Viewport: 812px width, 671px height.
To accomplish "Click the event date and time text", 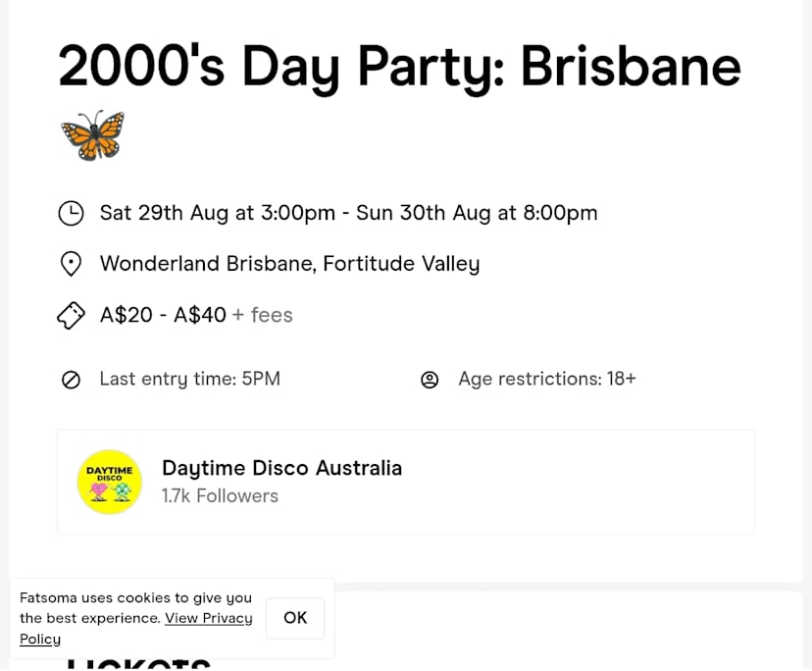I will click(348, 213).
